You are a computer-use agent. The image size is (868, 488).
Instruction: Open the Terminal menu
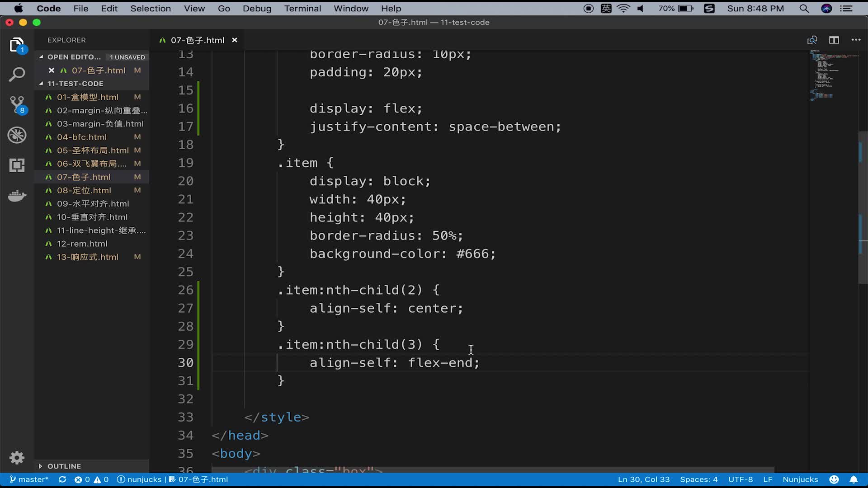[302, 9]
